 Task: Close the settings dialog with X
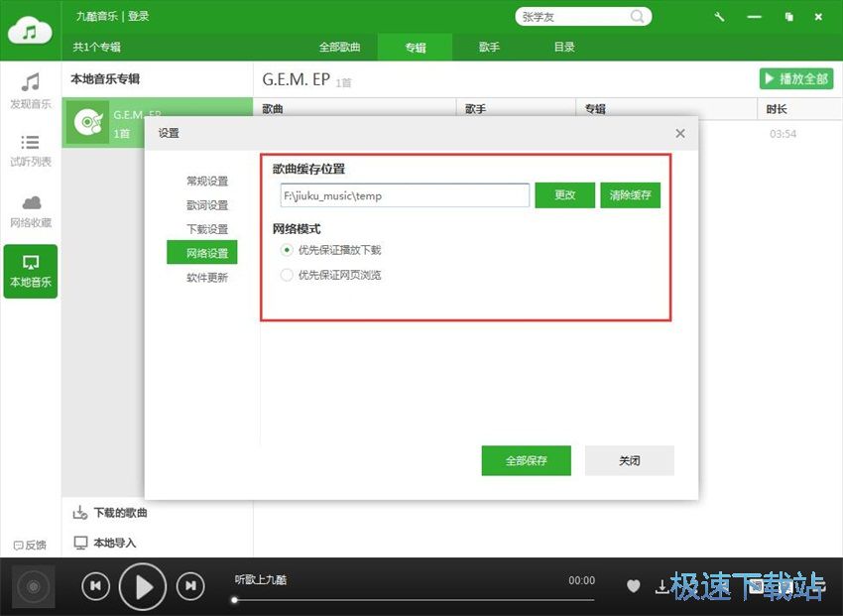pos(680,133)
